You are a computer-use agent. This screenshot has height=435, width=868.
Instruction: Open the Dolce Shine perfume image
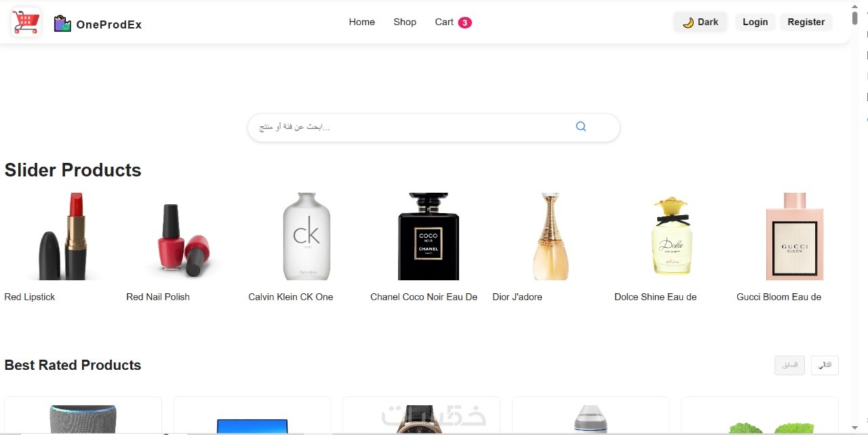[x=672, y=236]
